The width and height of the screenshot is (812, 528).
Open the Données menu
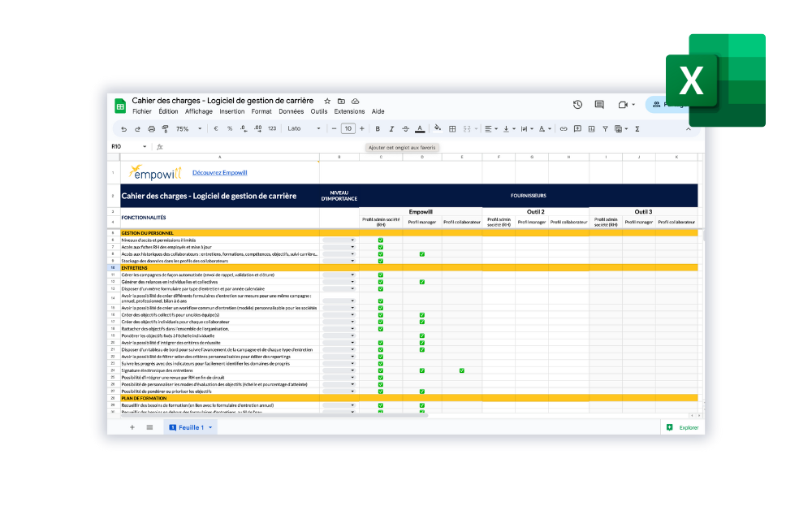point(291,111)
